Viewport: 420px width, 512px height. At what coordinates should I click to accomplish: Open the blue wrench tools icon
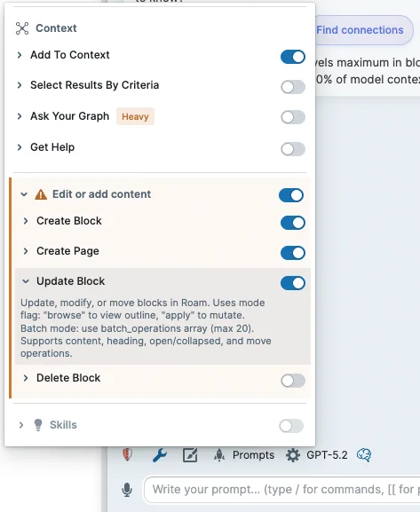[x=160, y=455]
